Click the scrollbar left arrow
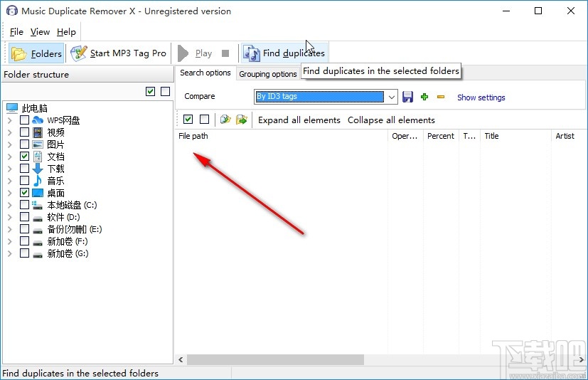 pyautogui.click(x=181, y=360)
